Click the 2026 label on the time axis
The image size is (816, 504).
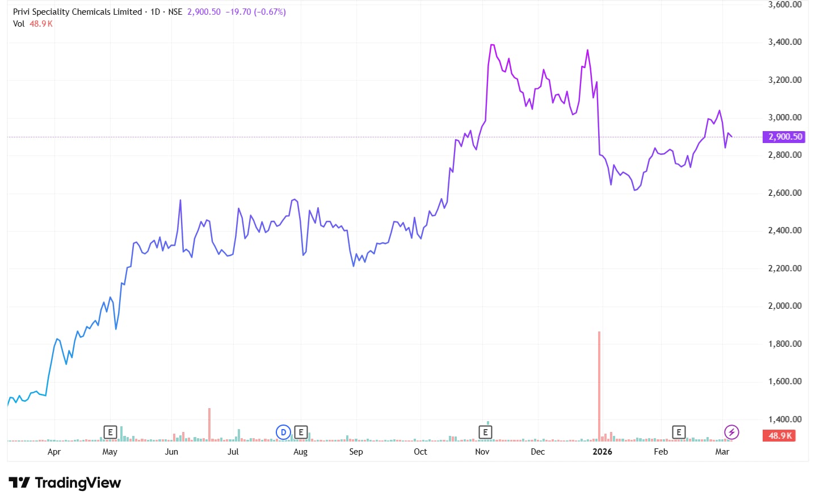click(x=602, y=452)
